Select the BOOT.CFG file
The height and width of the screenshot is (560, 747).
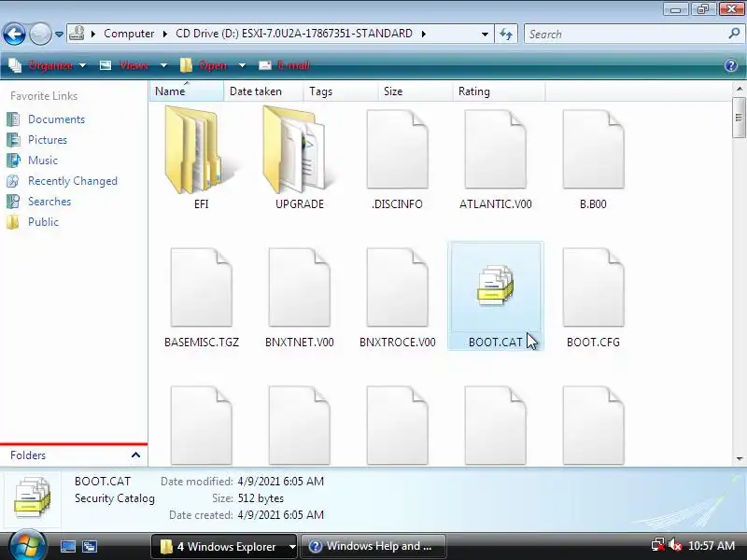(593, 298)
